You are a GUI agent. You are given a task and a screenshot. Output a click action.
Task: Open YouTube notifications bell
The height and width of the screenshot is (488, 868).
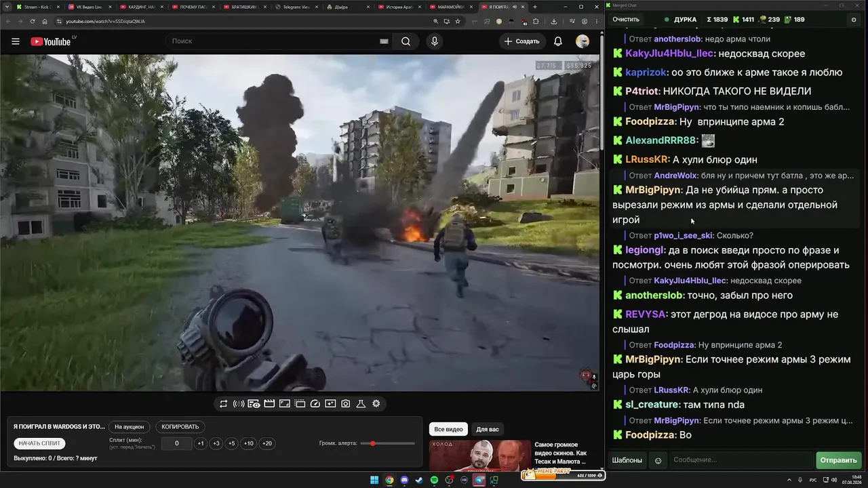point(558,41)
